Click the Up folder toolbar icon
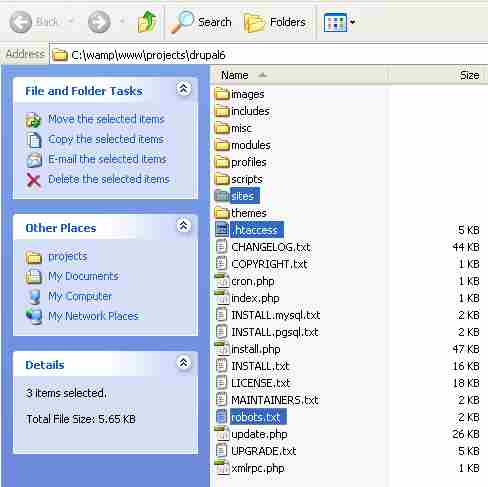The width and height of the screenshot is (488, 487). pyautogui.click(x=147, y=22)
